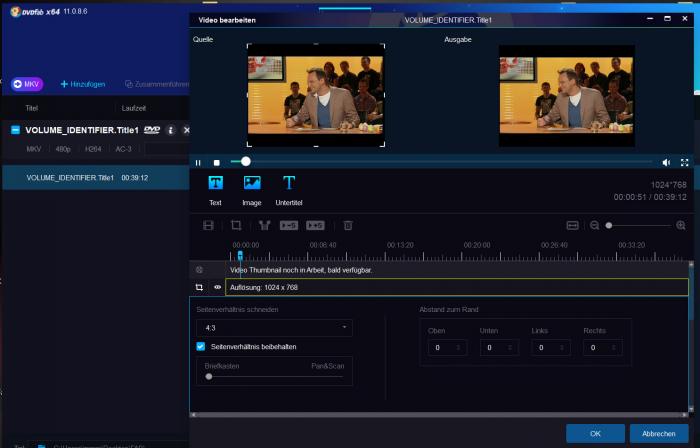Viewport: 700px width, 448px height.
Task: Cancel editing with Abbrechen
Action: [x=658, y=433]
